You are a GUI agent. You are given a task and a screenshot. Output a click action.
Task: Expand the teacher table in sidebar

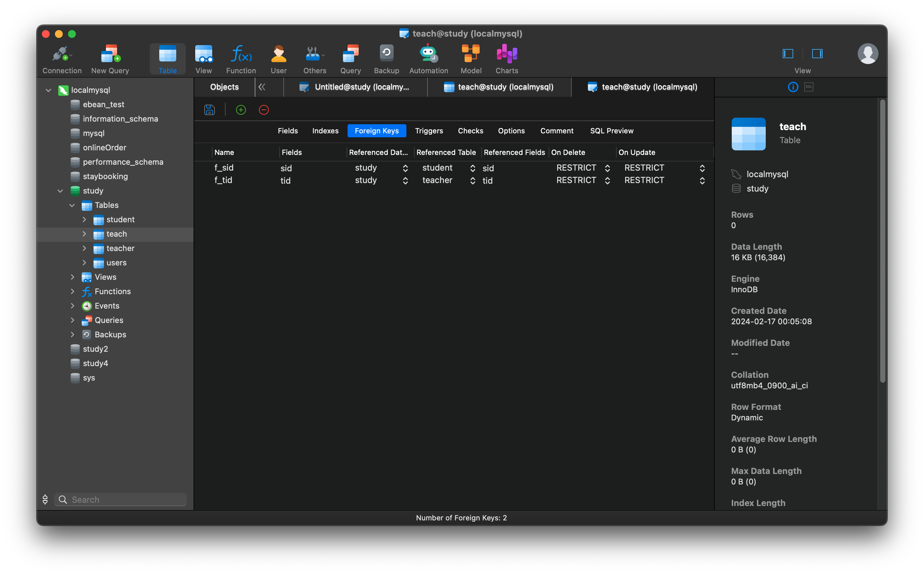pos(83,248)
